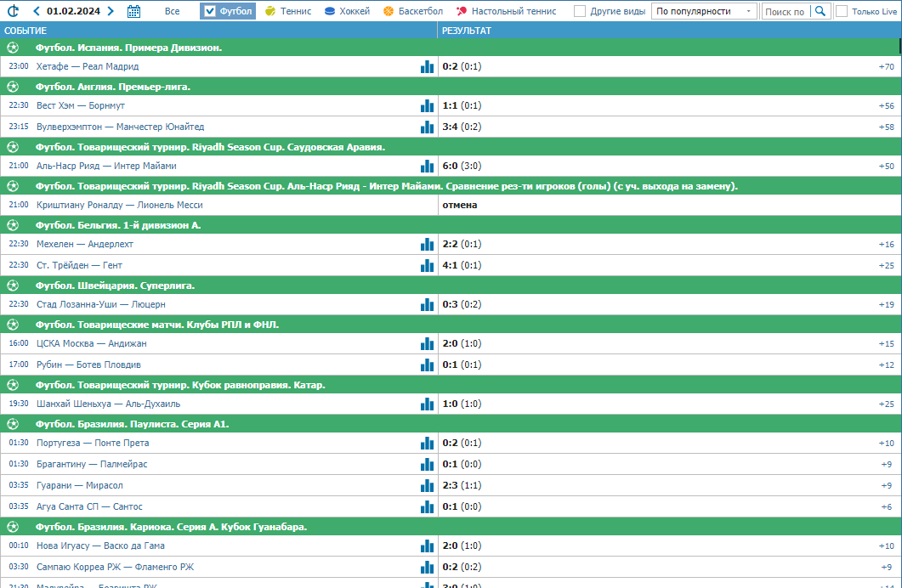Screen dimensions: 902x588
Task: Toggle the Другие виды checkbox
Action: [580, 11]
